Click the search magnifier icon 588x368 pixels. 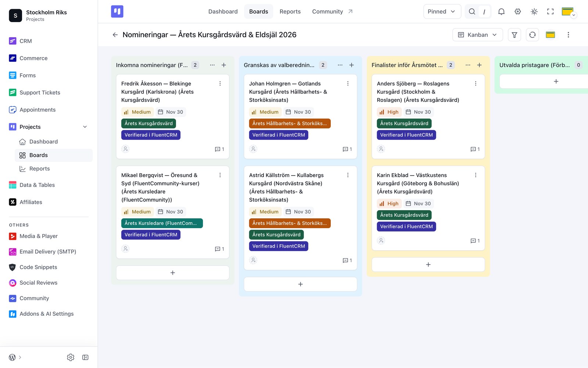point(472,12)
